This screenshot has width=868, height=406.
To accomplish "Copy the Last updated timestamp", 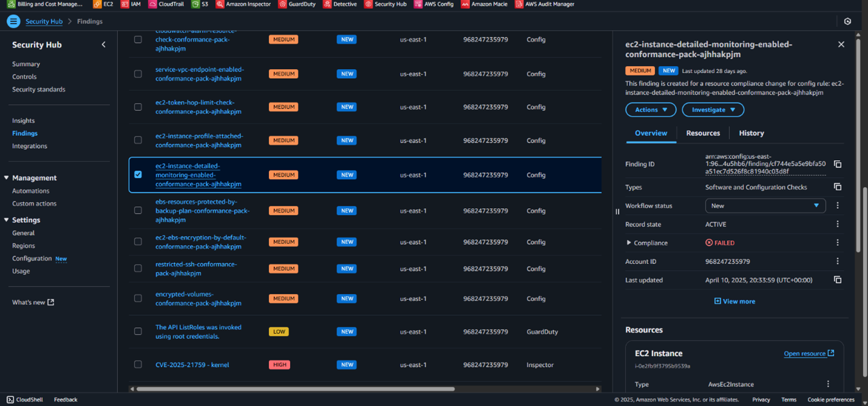I will [838, 280].
